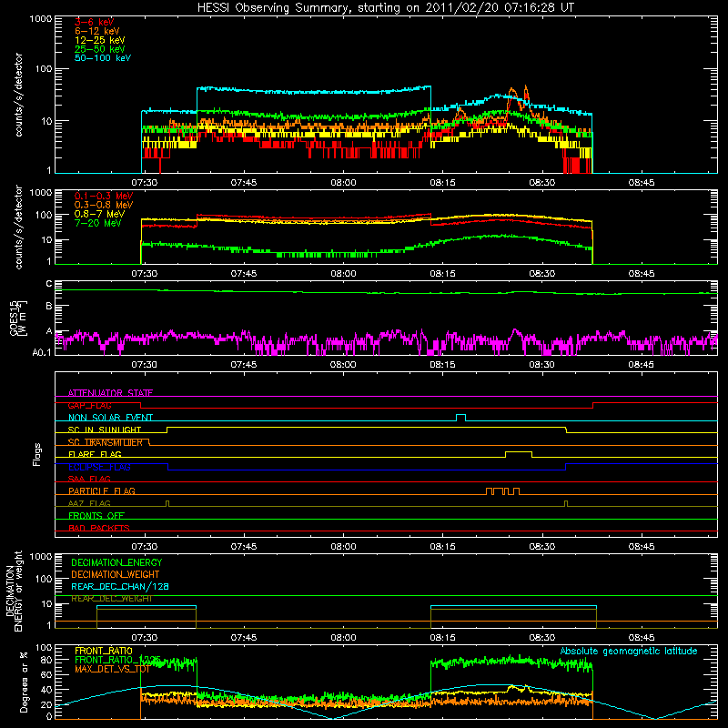Click the 50-100 keV legend label
The image size is (728, 728).
coord(103,58)
